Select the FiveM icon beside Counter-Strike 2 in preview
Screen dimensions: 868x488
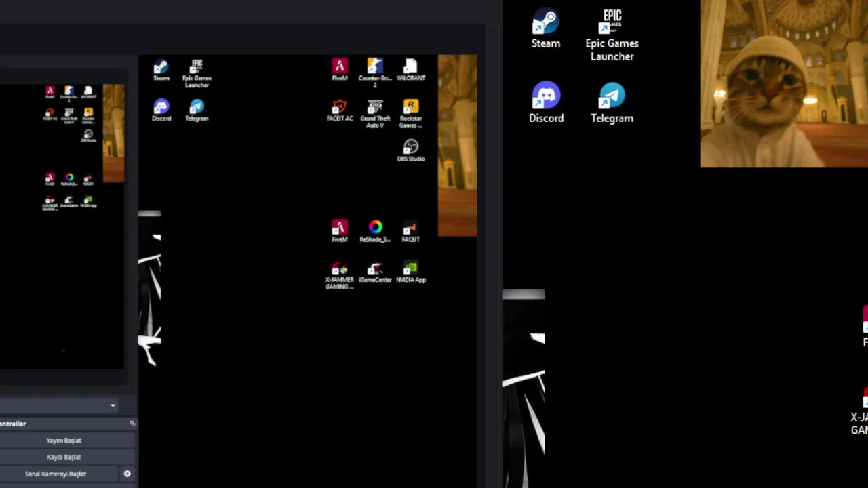[x=340, y=70]
